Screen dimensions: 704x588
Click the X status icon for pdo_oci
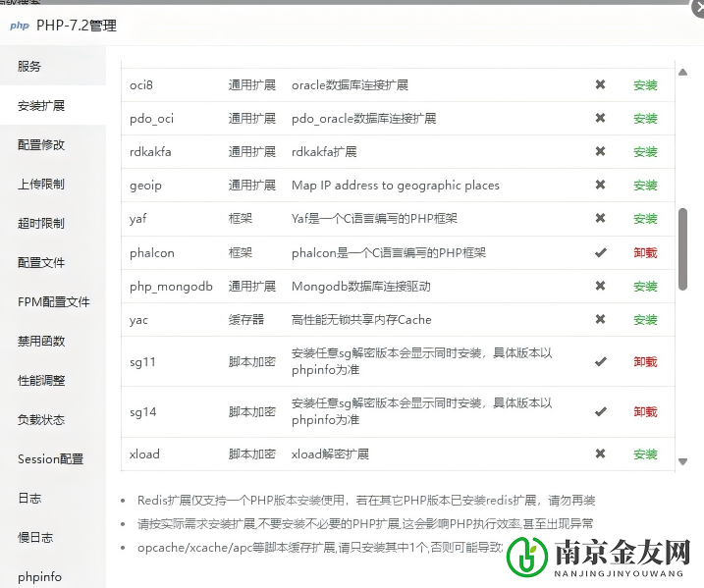coord(600,118)
